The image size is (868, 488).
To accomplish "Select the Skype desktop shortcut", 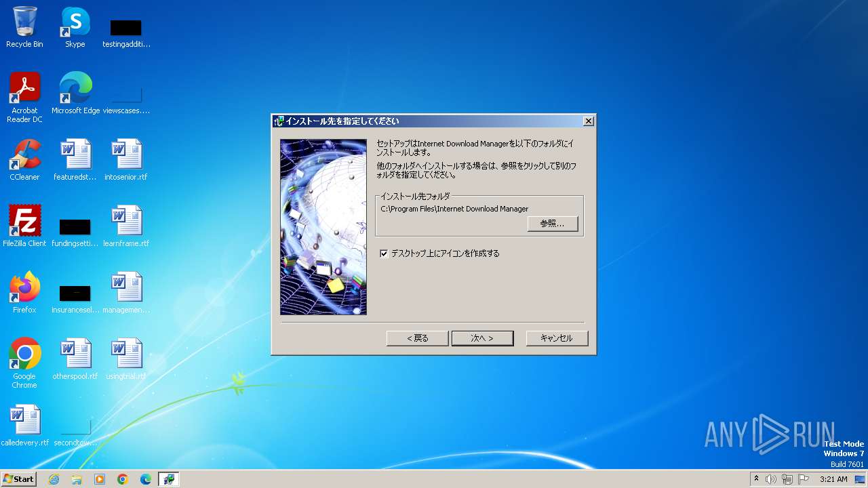I will tap(75, 27).
